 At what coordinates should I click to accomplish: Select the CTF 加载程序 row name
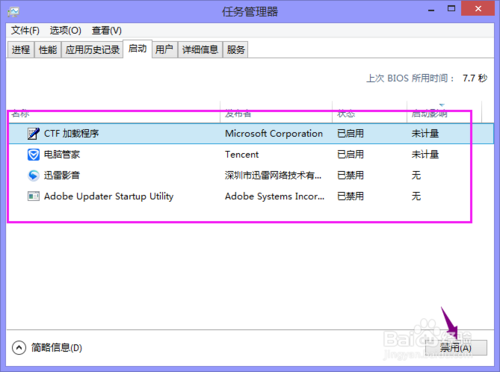(x=71, y=134)
